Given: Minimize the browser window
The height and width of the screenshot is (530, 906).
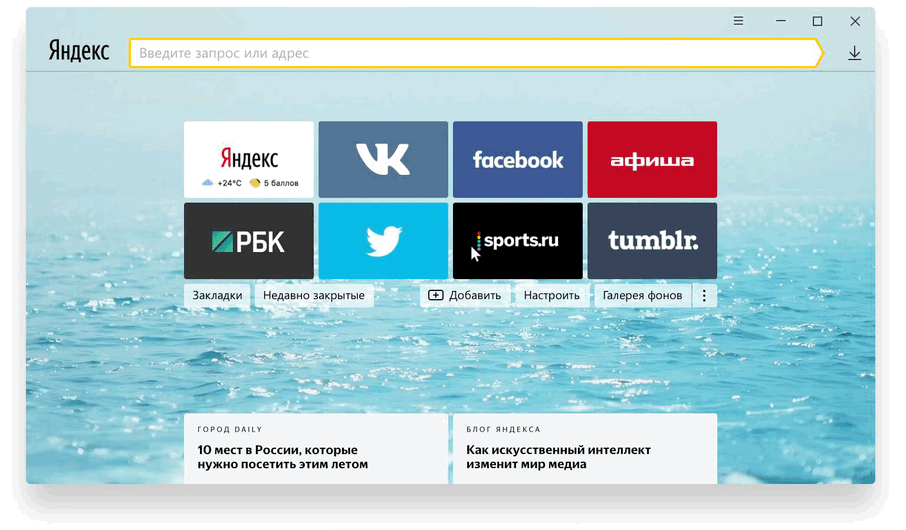Looking at the screenshot, I should pyautogui.click(x=781, y=21).
